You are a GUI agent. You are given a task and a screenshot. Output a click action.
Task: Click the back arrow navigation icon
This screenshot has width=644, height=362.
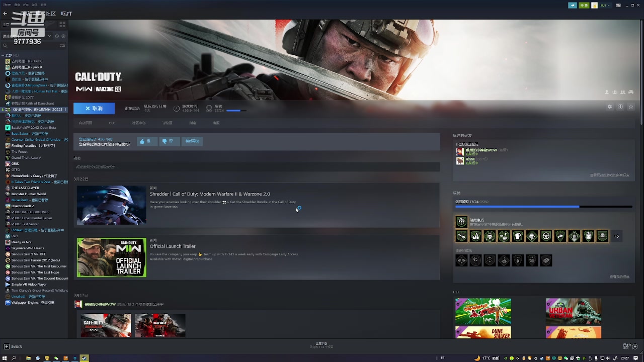(x=6, y=14)
